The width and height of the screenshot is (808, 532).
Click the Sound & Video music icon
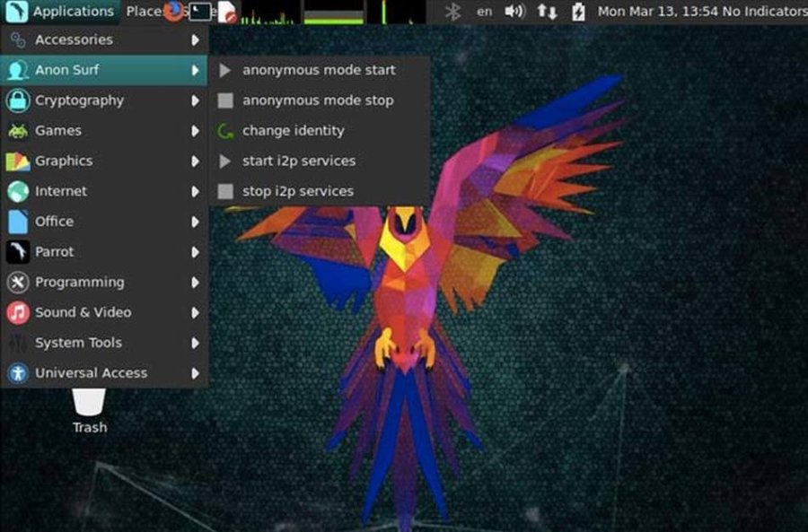pyautogui.click(x=18, y=312)
